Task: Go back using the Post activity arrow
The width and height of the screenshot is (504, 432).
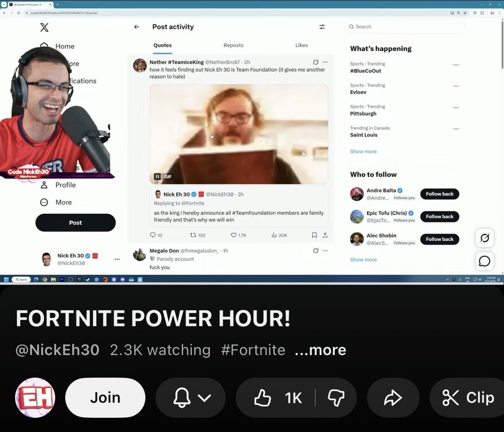Action: click(x=136, y=27)
